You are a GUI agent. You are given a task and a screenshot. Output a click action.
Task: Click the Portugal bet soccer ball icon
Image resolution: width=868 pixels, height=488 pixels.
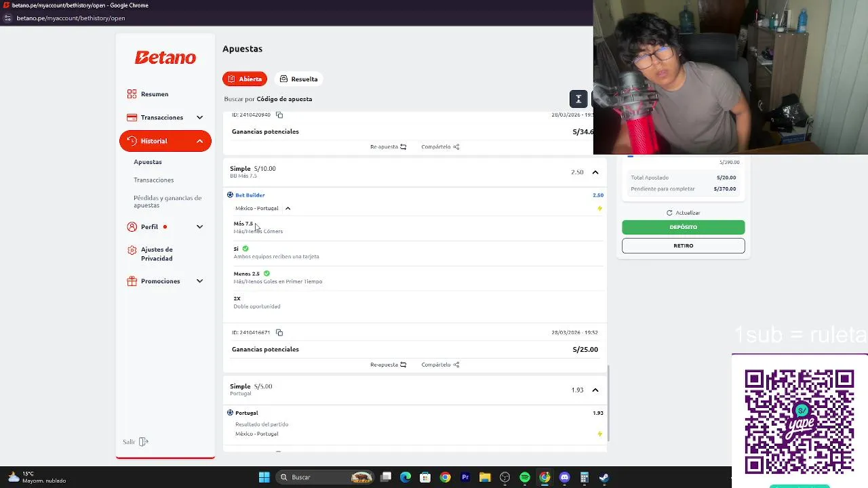pos(231,413)
